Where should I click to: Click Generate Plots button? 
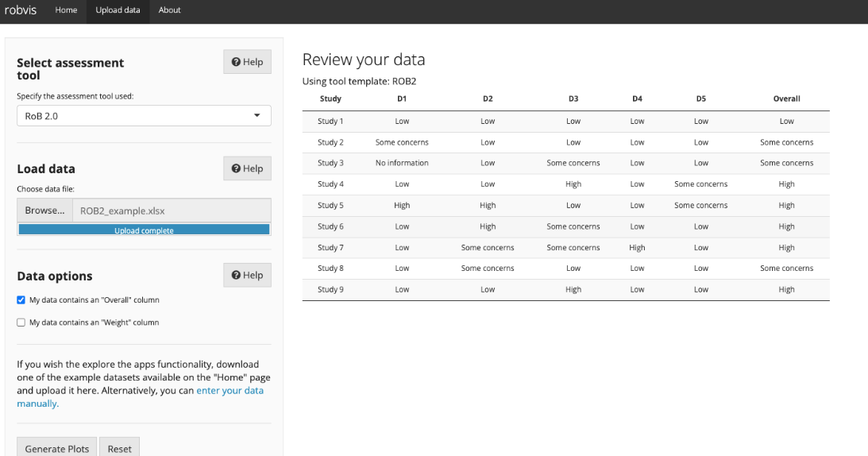tap(57, 448)
